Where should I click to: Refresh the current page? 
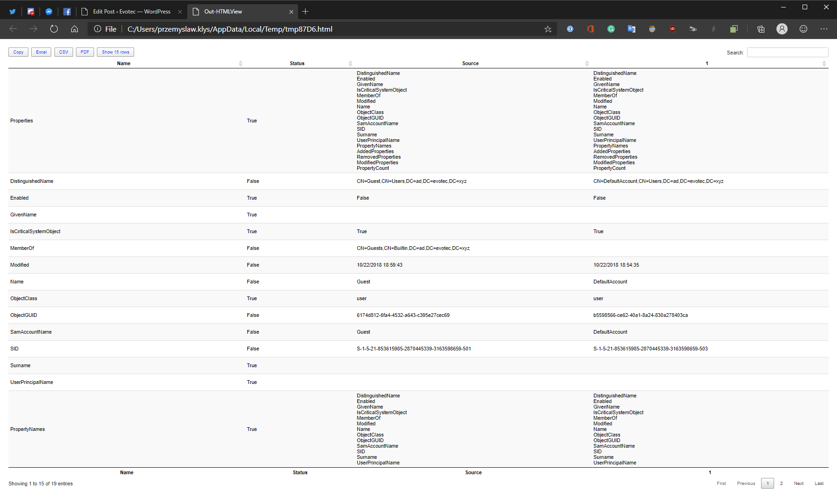(x=54, y=28)
